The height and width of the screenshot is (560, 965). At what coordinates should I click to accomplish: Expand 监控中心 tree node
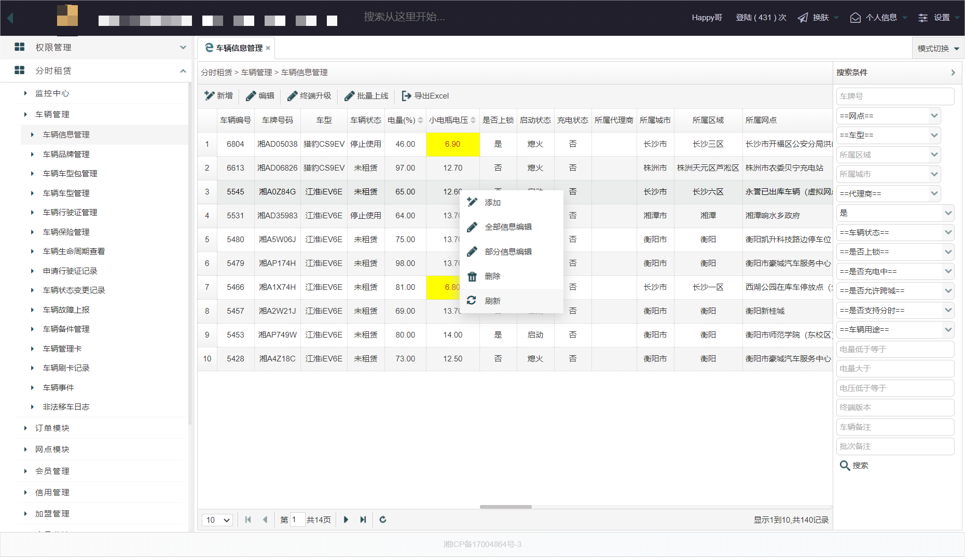click(x=25, y=93)
